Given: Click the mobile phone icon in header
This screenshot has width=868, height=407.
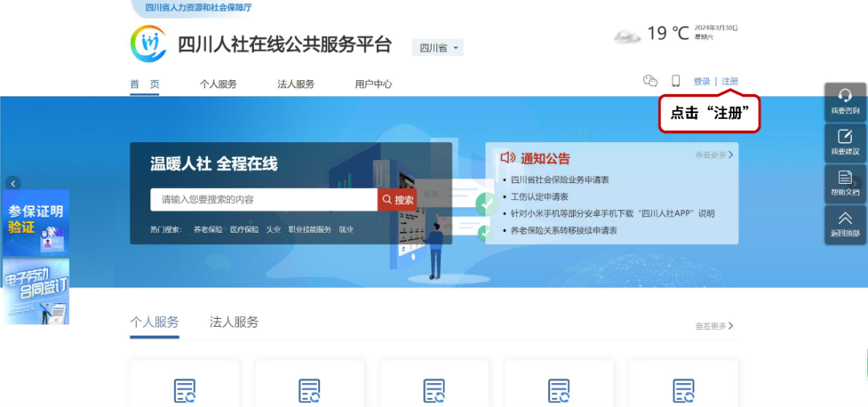Looking at the screenshot, I should (x=676, y=81).
